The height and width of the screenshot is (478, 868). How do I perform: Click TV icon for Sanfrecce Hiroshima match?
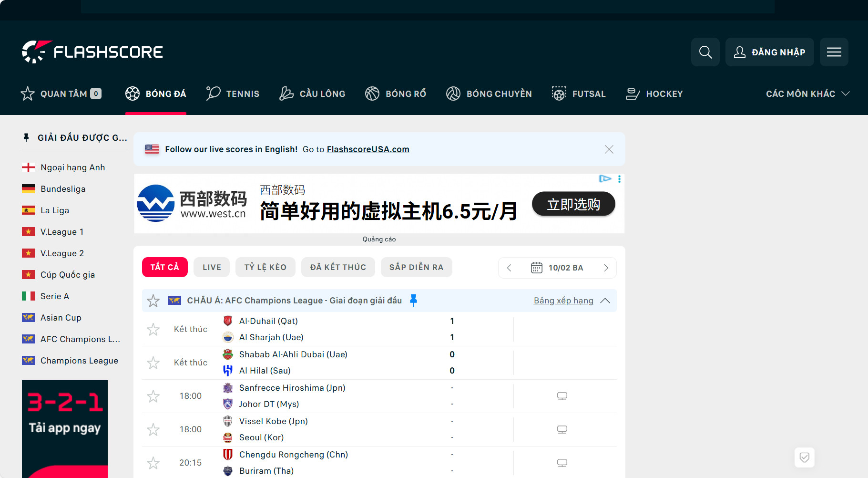(562, 396)
